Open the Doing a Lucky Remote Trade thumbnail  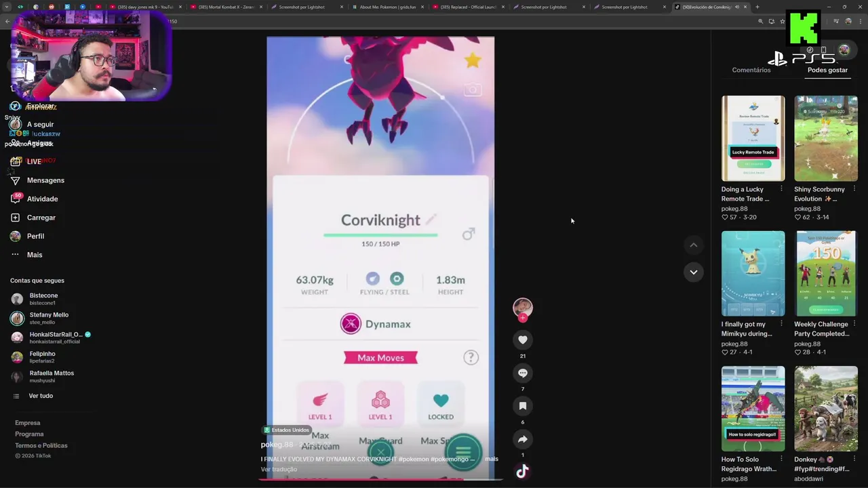[x=753, y=138]
